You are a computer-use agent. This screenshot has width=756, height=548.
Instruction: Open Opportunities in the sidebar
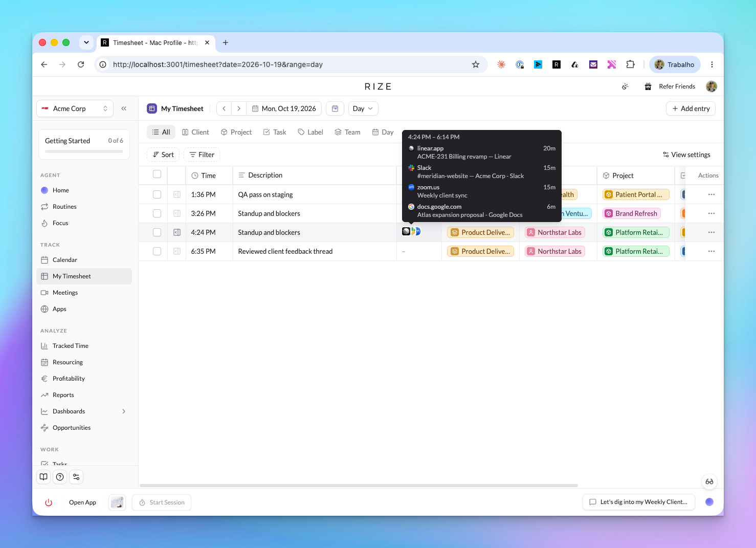pos(84,428)
